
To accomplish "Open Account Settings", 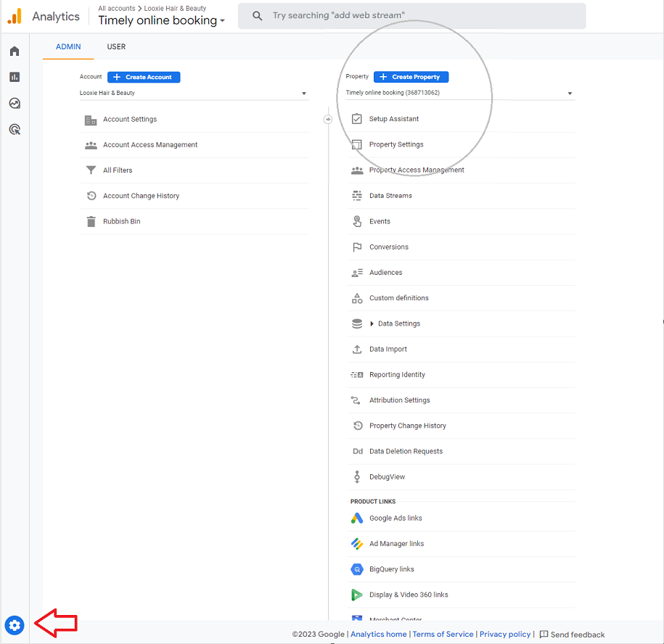I will (x=130, y=120).
